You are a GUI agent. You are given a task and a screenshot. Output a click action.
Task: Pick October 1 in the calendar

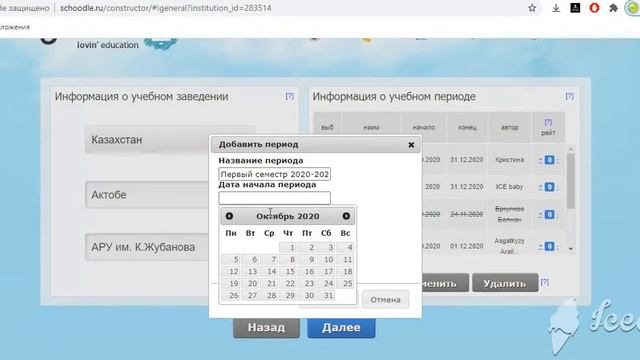(x=288, y=247)
